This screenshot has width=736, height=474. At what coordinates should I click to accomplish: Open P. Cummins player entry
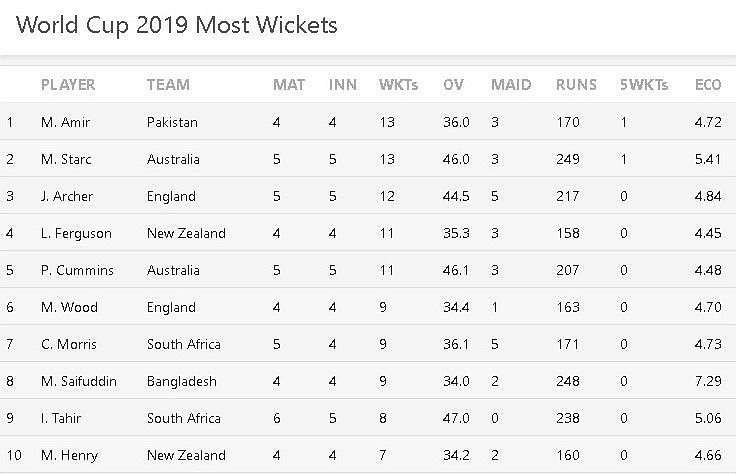[77, 270]
